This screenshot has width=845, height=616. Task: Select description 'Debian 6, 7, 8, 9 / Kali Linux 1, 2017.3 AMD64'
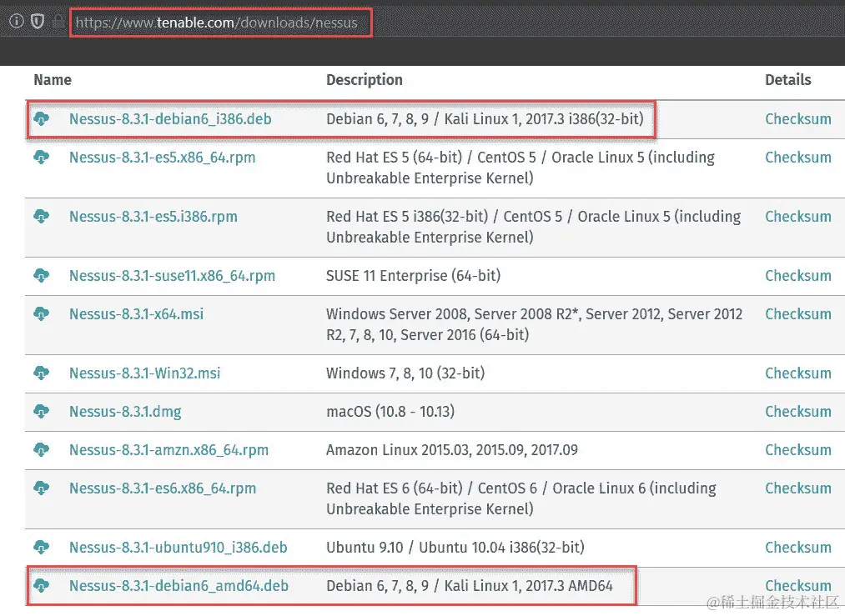pyautogui.click(x=470, y=586)
